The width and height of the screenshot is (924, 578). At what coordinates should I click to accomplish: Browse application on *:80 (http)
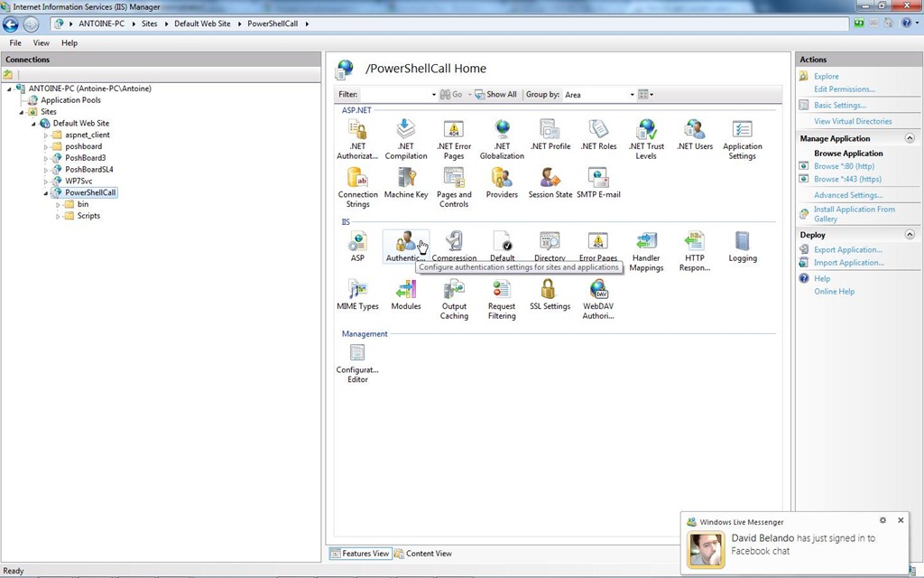(844, 166)
